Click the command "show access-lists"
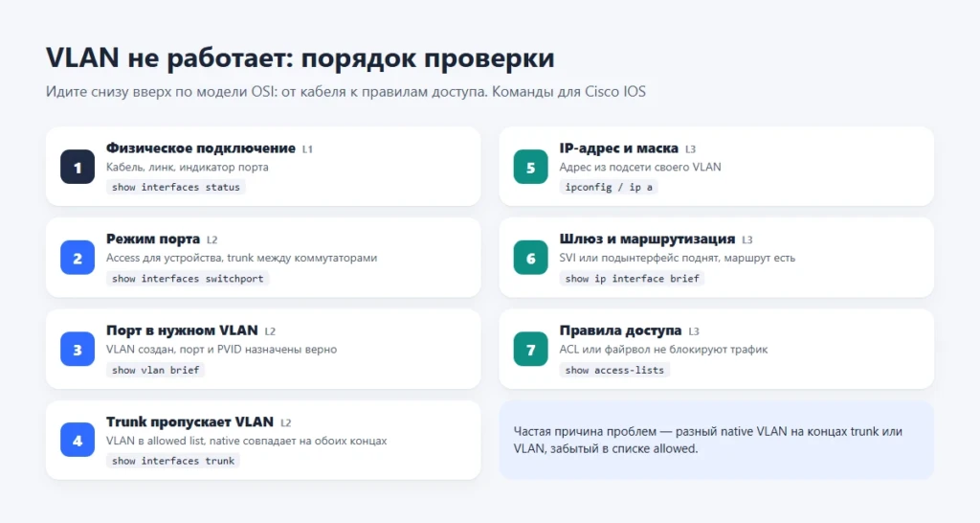 (x=614, y=370)
